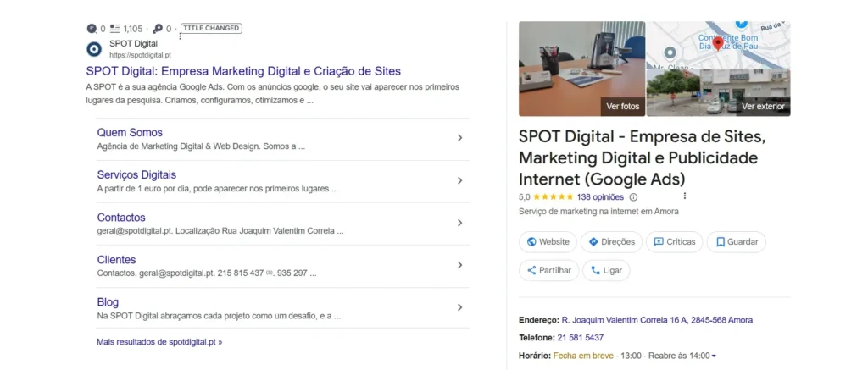The image size is (868, 370).
Task: Click the share icon in Partilhar
Action: [x=531, y=270]
